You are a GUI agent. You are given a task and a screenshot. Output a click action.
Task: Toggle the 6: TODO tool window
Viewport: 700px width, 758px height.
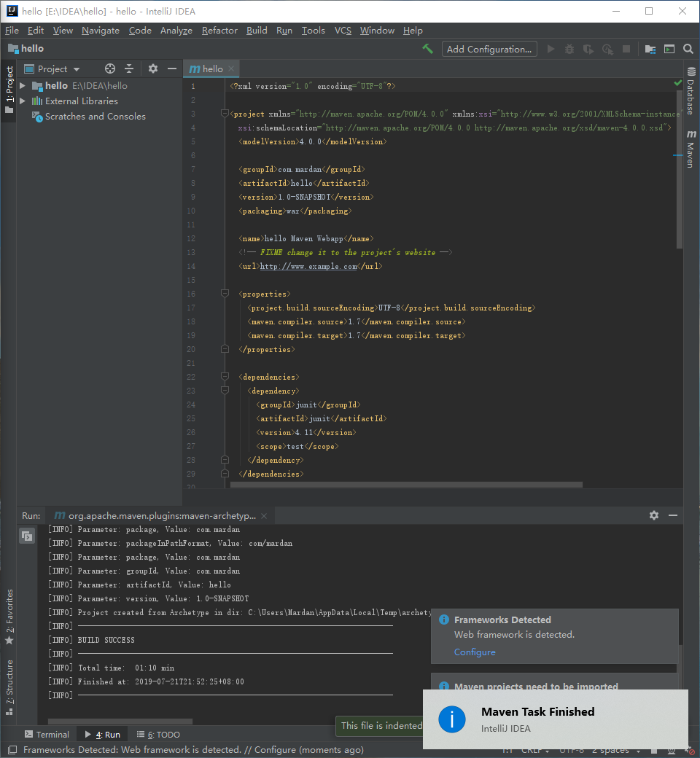coord(158,735)
